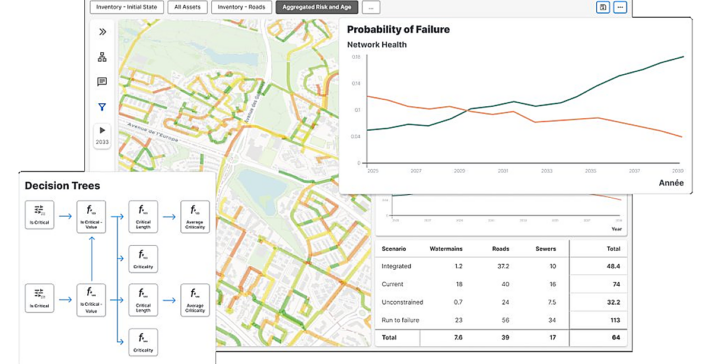The image size is (712, 364).
Task: Click Unconstrained Sewers value 7.5
Action: tap(552, 302)
